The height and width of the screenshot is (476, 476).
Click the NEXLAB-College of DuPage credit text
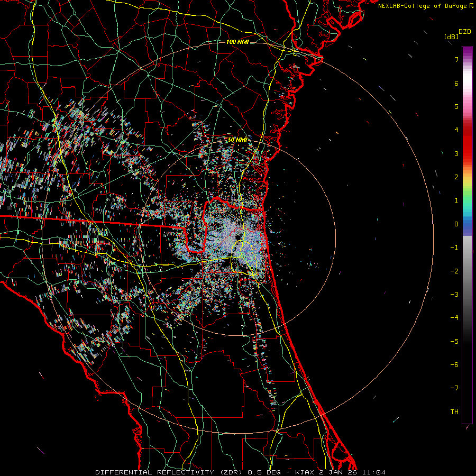click(x=426, y=6)
